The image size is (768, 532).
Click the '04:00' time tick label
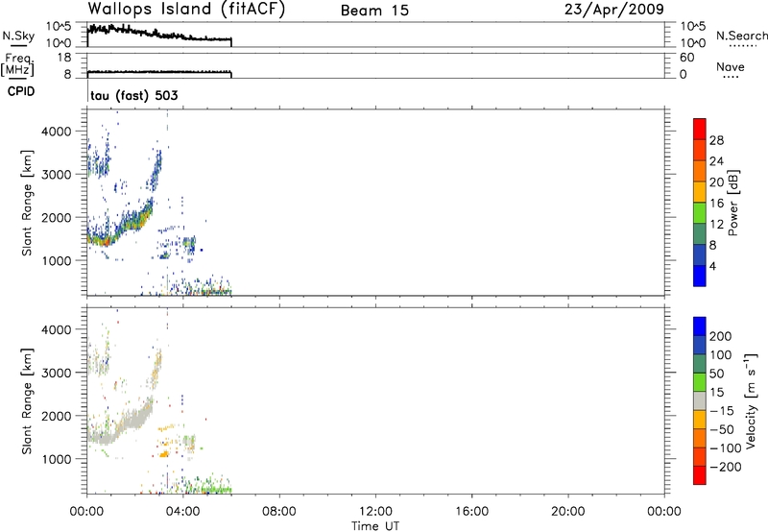click(183, 512)
